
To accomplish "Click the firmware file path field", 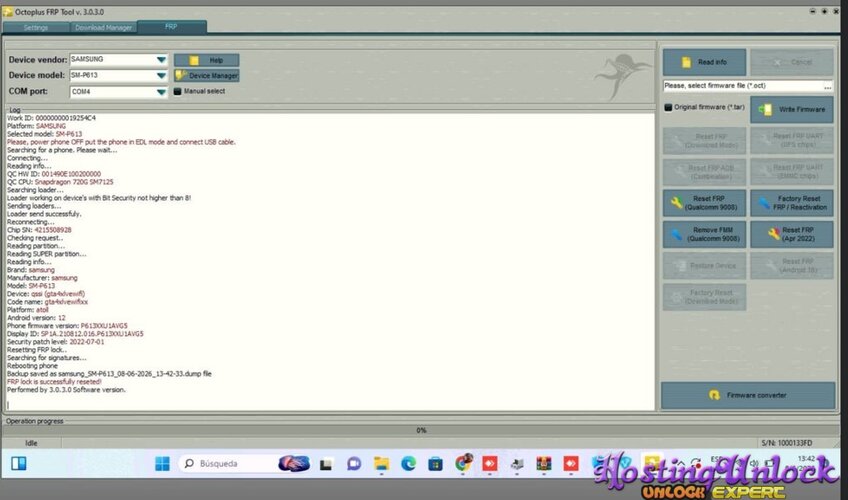I will 743,85.
